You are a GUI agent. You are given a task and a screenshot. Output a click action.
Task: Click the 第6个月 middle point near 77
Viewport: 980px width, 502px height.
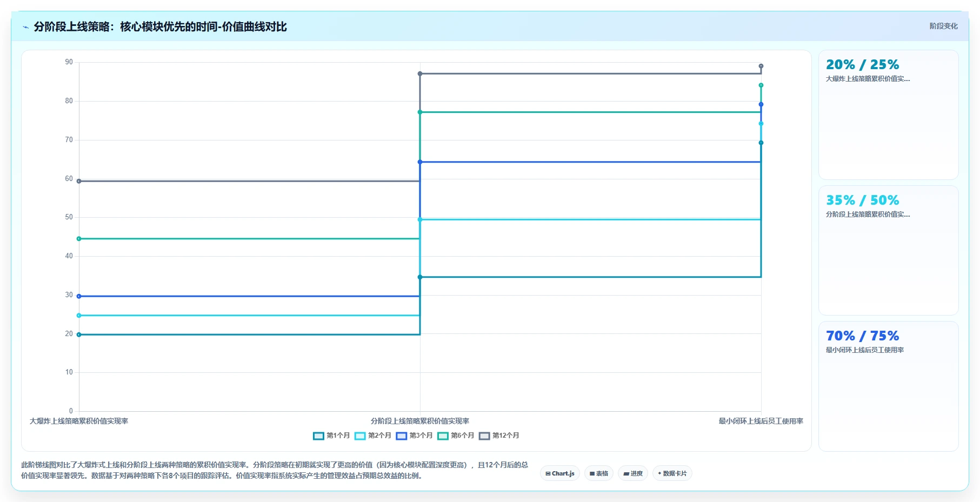(420, 112)
